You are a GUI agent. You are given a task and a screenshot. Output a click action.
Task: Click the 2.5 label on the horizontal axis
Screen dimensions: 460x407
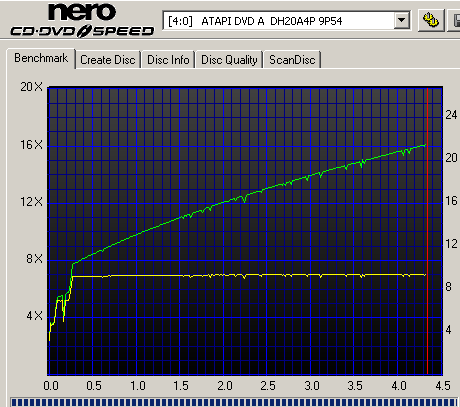[x=268, y=386]
